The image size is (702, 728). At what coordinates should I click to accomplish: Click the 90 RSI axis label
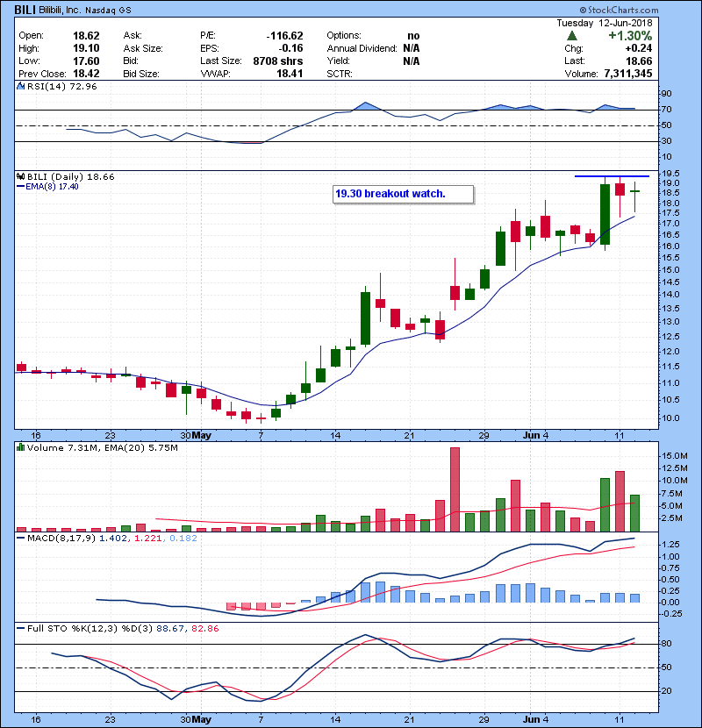point(666,94)
